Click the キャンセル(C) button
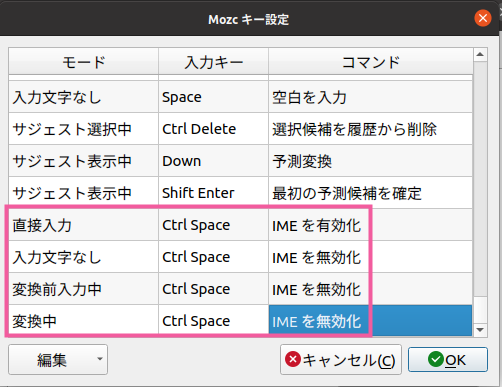 (341, 360)
